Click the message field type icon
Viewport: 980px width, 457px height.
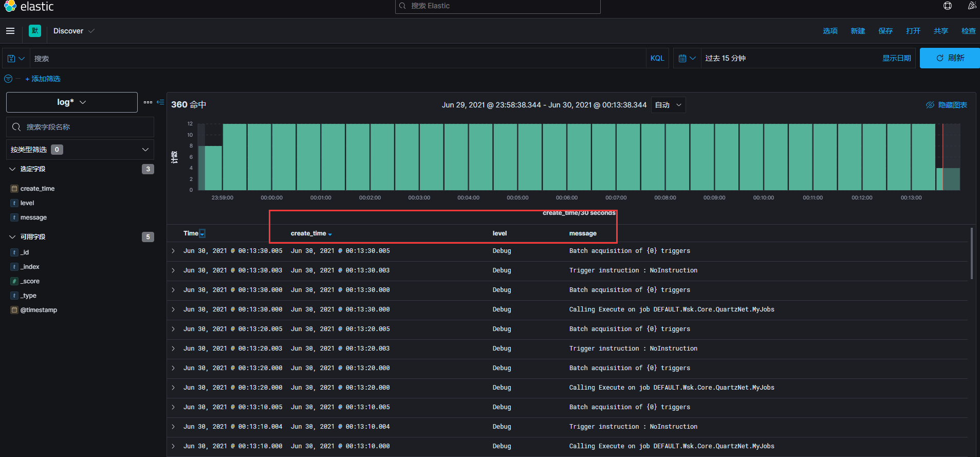(x=14, y=217)
